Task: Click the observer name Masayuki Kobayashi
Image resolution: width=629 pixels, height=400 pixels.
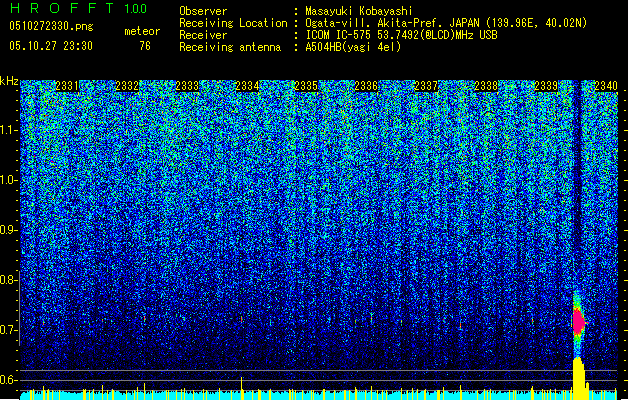Action: coord(359,11)
